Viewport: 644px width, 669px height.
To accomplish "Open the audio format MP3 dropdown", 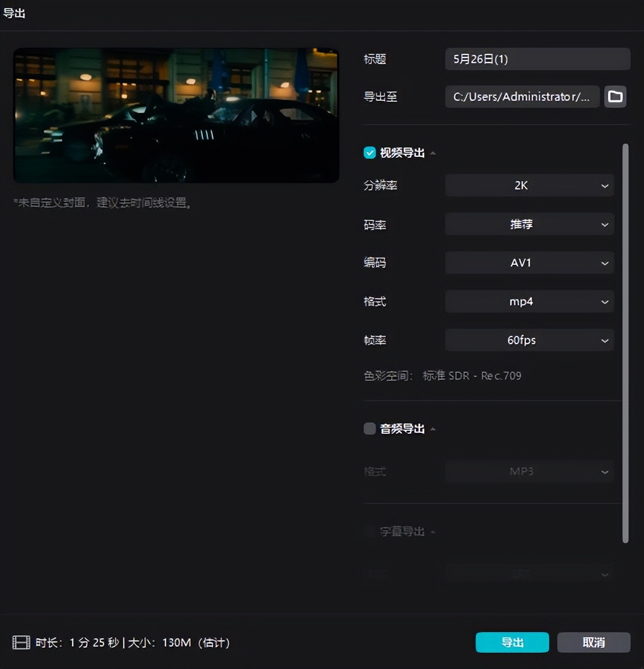I will pyautogui.click(x=529, y=471).
